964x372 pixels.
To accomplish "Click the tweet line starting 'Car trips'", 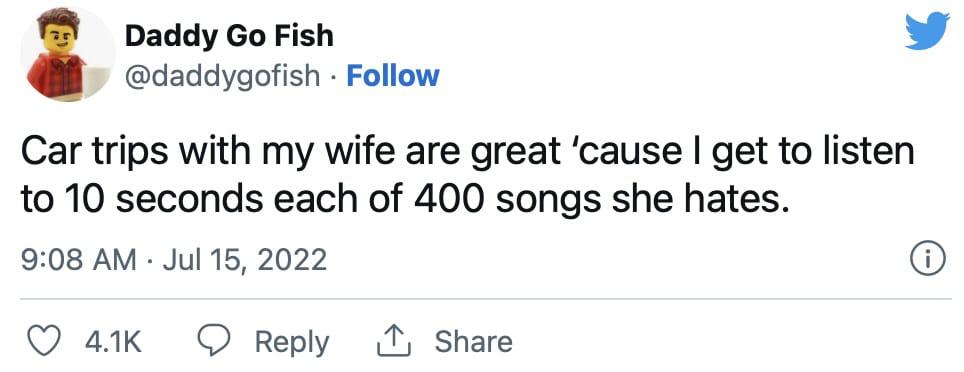I will click(x=467, y=153).
